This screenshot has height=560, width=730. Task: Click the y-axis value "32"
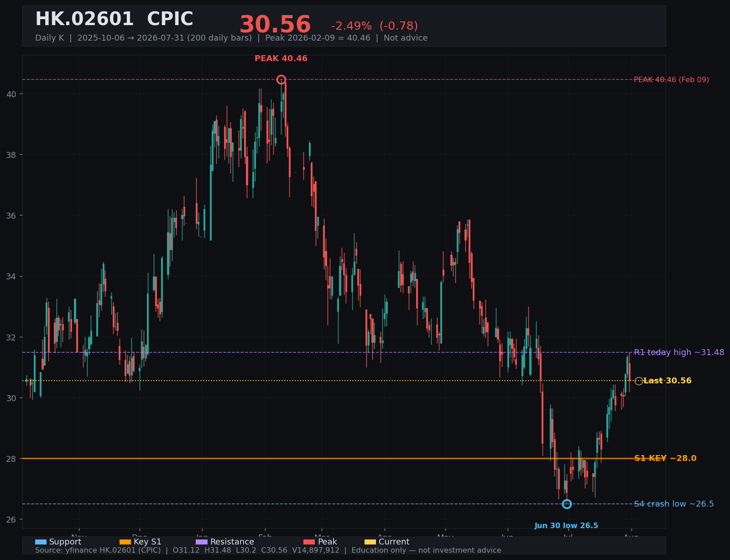[11, 337]
